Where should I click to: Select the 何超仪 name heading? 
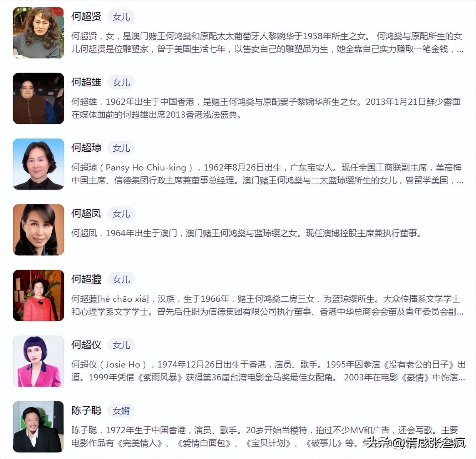[x=86, y=345]
